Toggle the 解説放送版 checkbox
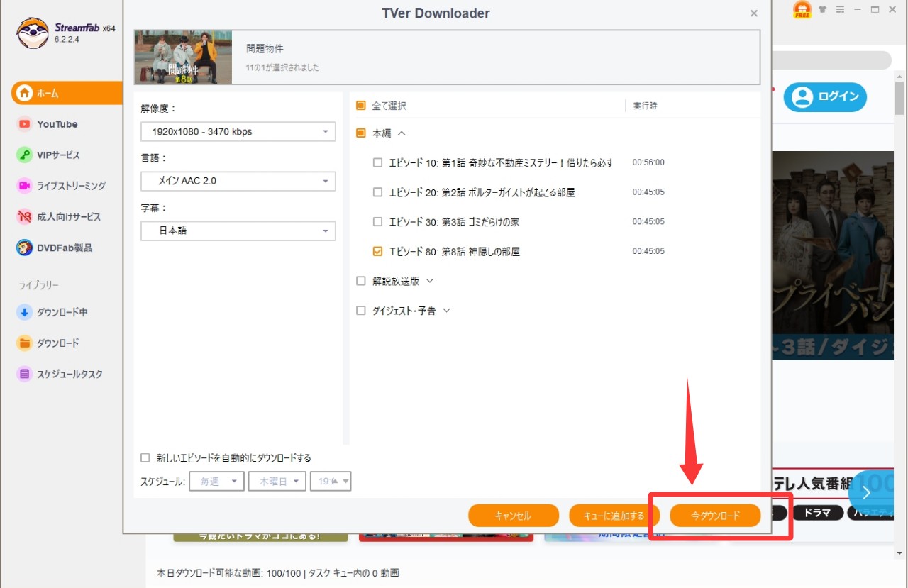The width and height of the screenshot is (908, 588). pyautogui.click(x=361, y=281)
